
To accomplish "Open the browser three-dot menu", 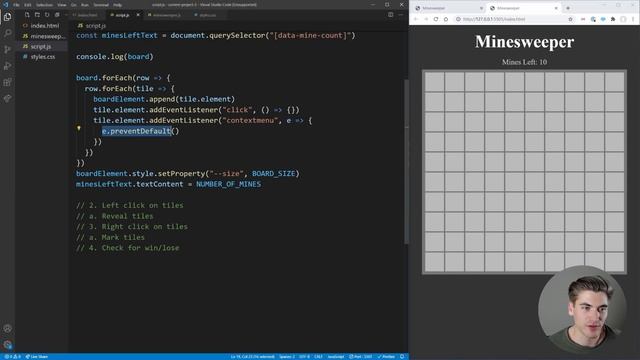I will (633, 19).
